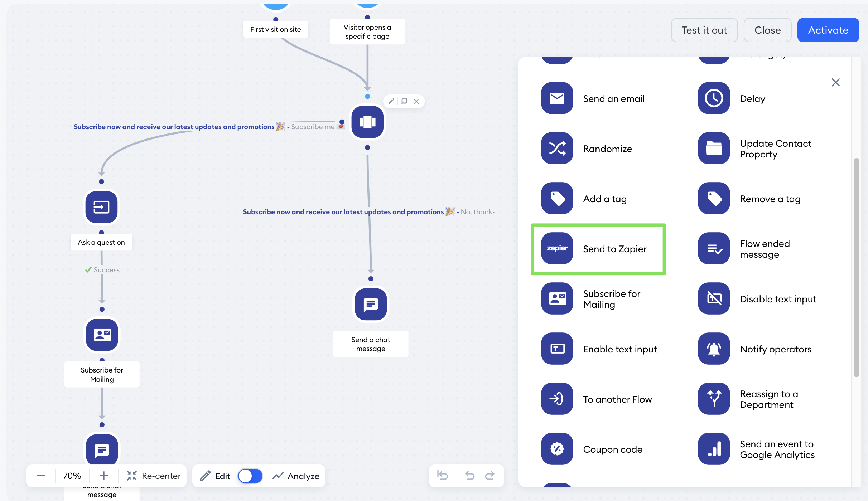This screenshot has width=868, height=501.
Task: Click the Analyze mode label
Action: (303, 476)
